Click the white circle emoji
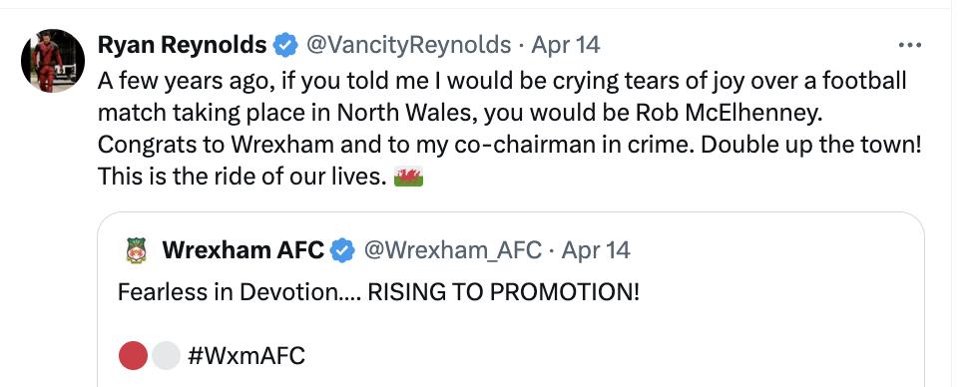The image size is (980, 387). 166,356
